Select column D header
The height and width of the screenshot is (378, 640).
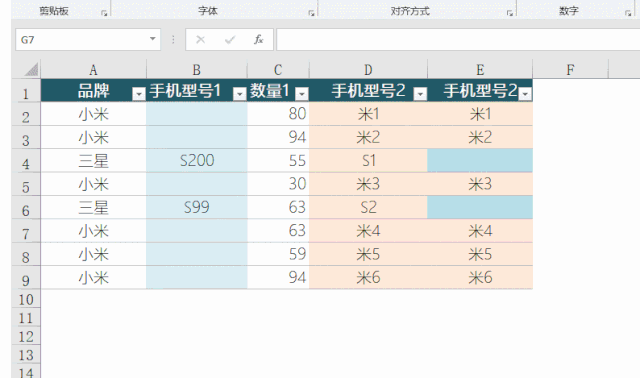(368, 70)
